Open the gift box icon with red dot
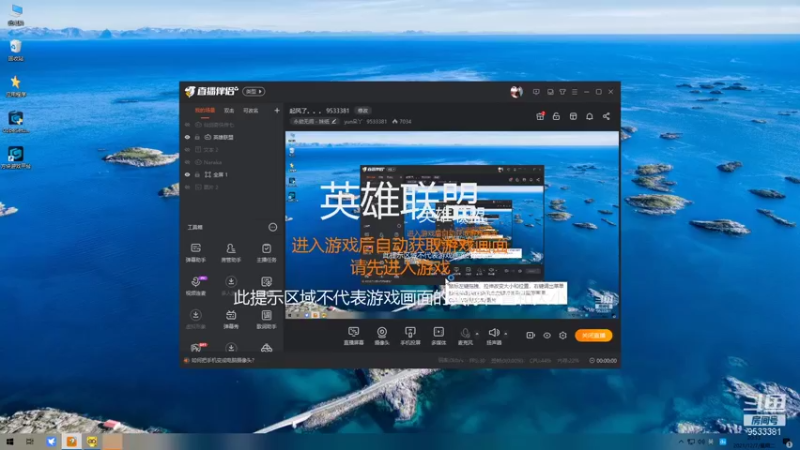The width and height of the screenshot is (800, 450). point(540,116)
